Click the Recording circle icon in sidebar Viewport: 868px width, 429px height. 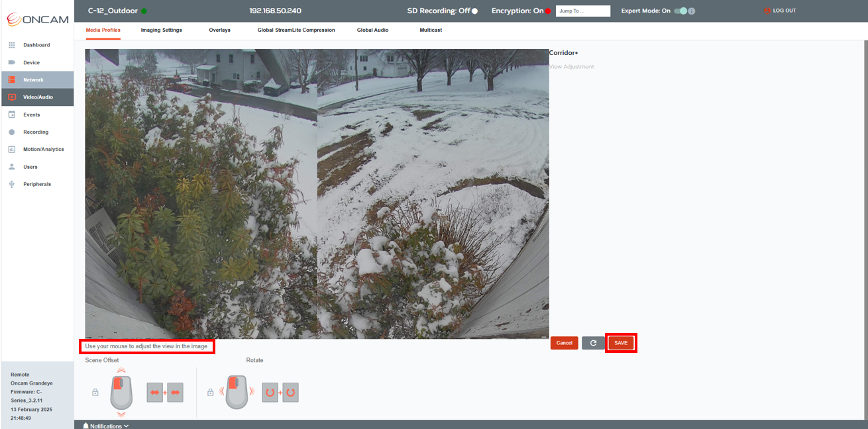11,132
